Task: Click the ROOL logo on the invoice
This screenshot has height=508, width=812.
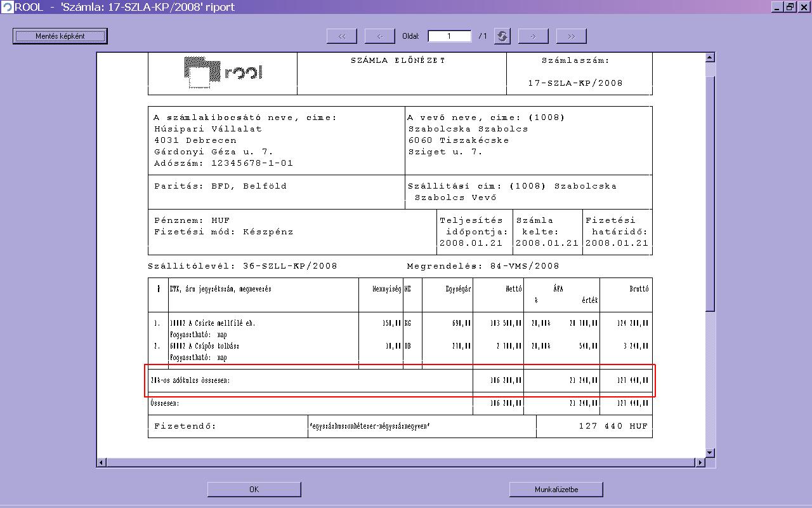Action: [x=223, y=73]
